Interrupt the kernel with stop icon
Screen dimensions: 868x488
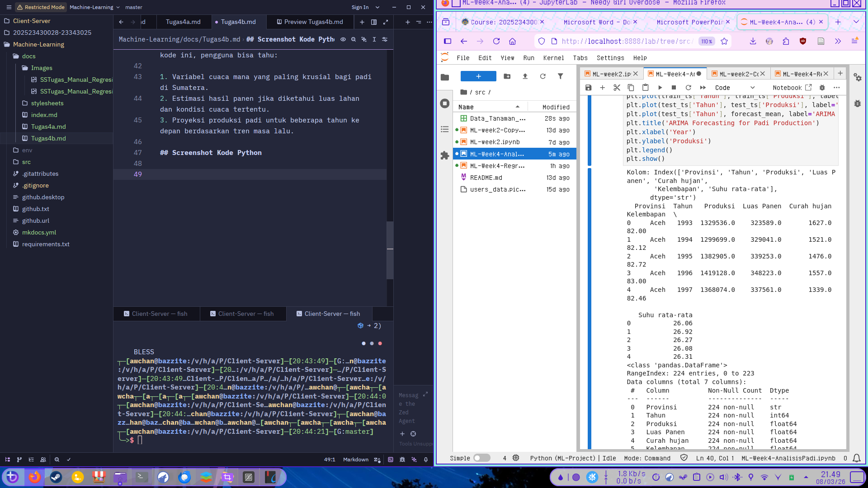pos(674,87)
